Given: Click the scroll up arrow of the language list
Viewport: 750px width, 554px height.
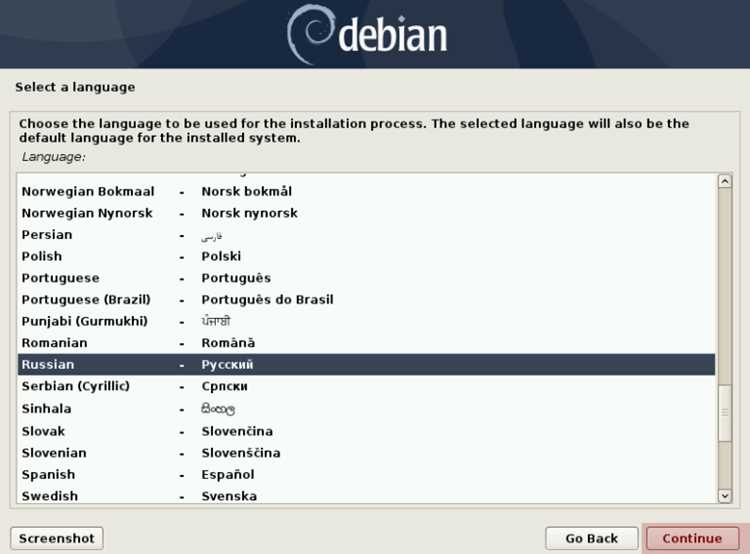Looking at the screenshot, I should tap(725, 181).
